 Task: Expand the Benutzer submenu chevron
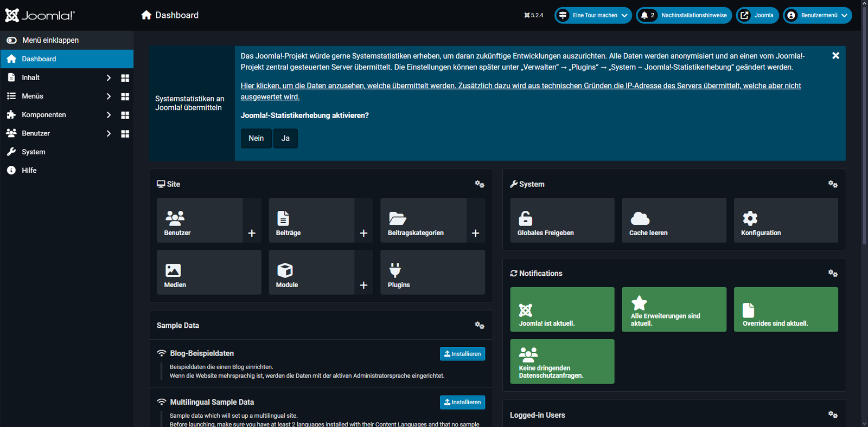[108, 133]
